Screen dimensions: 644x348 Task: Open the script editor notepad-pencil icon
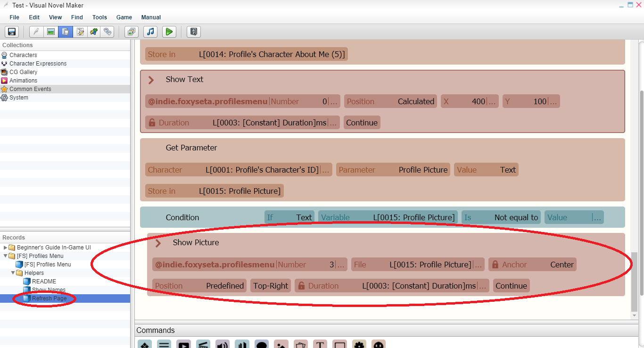click(80, 32)
